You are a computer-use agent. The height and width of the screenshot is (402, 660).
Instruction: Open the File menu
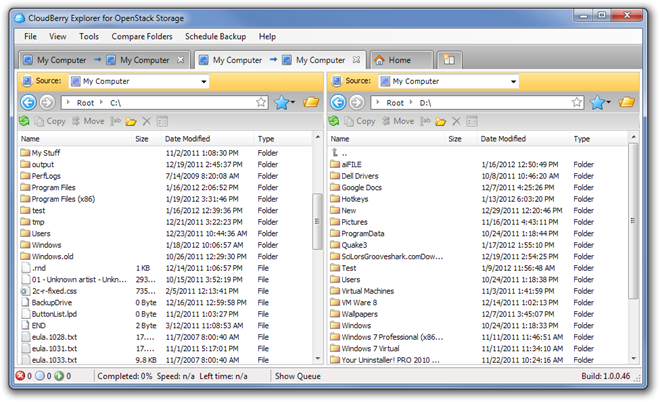click(30, 36)
